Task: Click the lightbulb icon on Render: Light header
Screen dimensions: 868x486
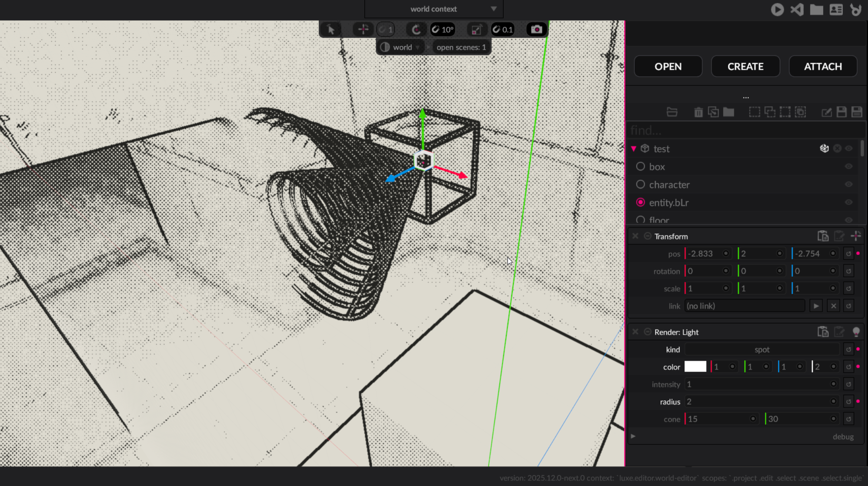Action: coord(856,332)
